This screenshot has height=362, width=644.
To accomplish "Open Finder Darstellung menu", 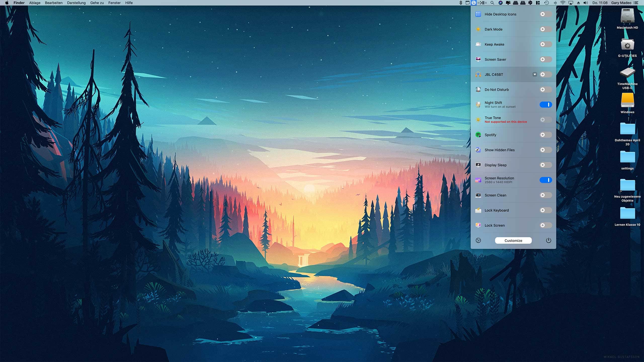I will tap(76, 3).
